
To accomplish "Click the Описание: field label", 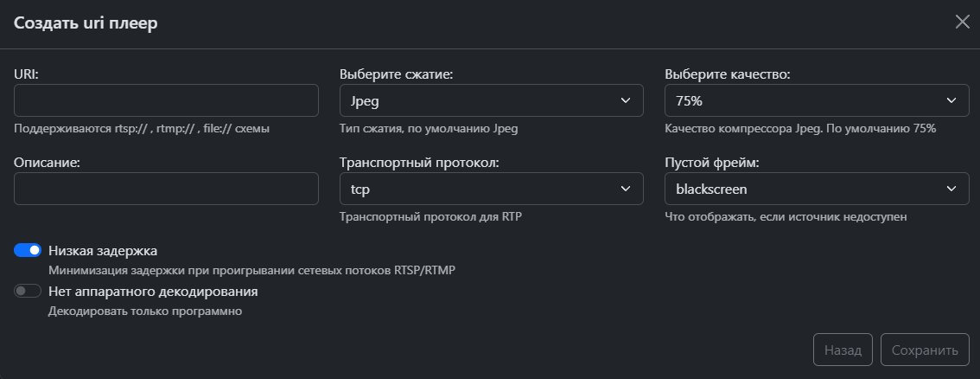I will click(47, 163).
